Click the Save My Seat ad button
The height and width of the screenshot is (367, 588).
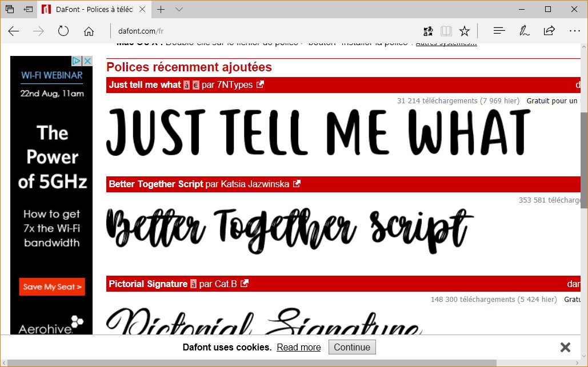click(52, 287)
